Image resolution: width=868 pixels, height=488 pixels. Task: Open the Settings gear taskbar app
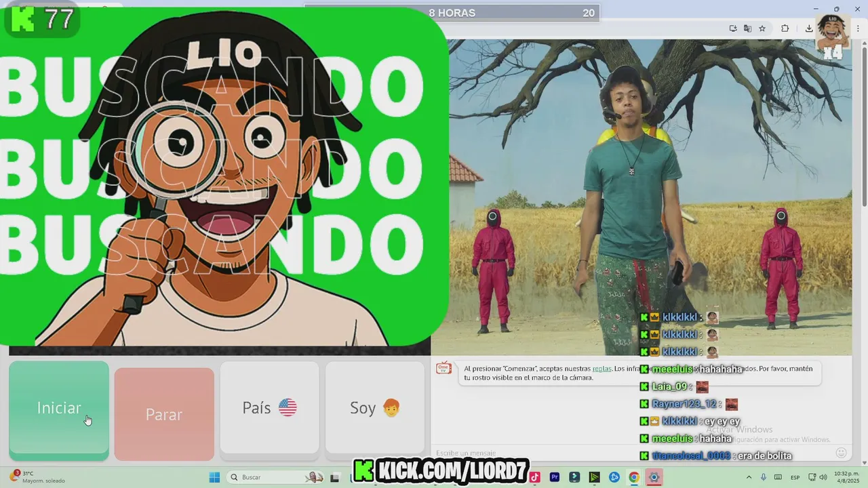coord(654,477)
